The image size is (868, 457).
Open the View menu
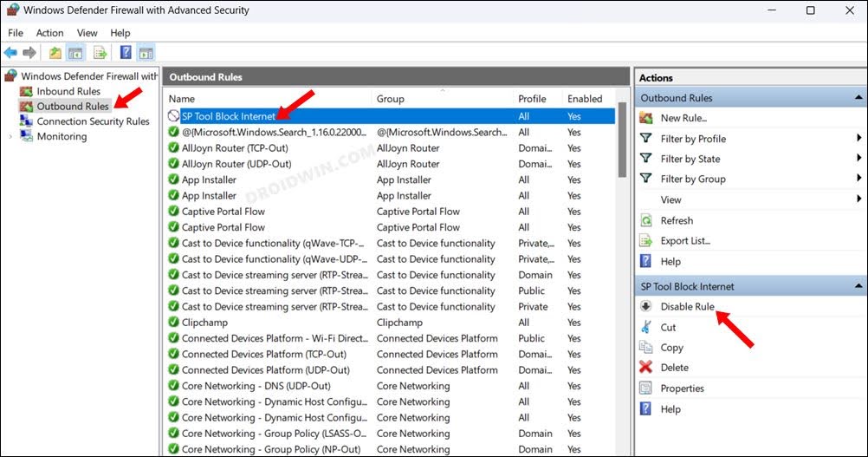(87, 33)
